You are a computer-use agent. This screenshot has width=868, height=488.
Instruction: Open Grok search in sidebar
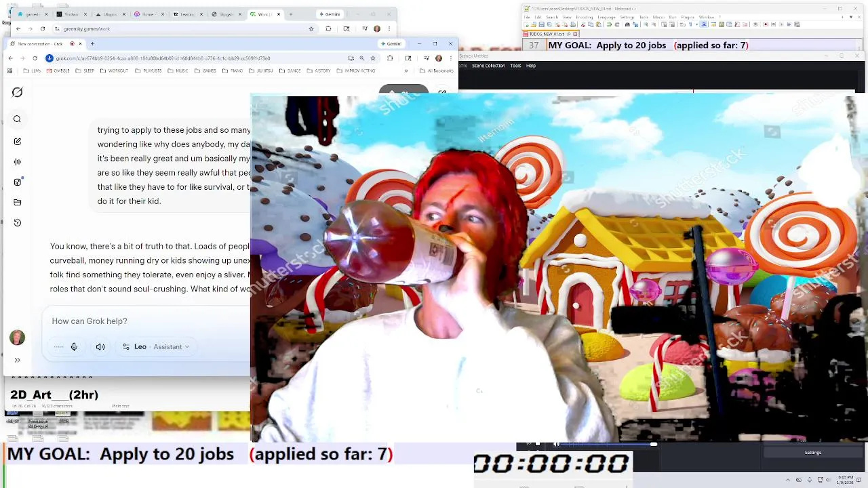[x=17, y=119]
